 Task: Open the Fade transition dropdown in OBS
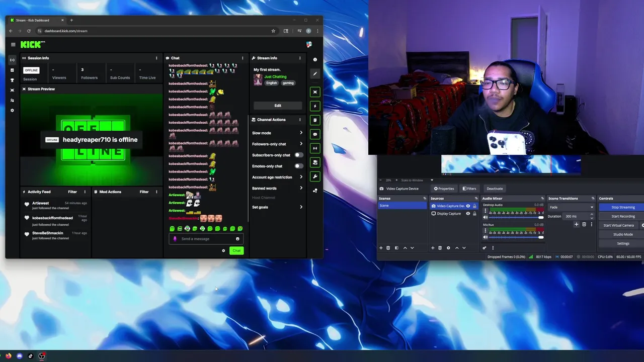(571, 207)
